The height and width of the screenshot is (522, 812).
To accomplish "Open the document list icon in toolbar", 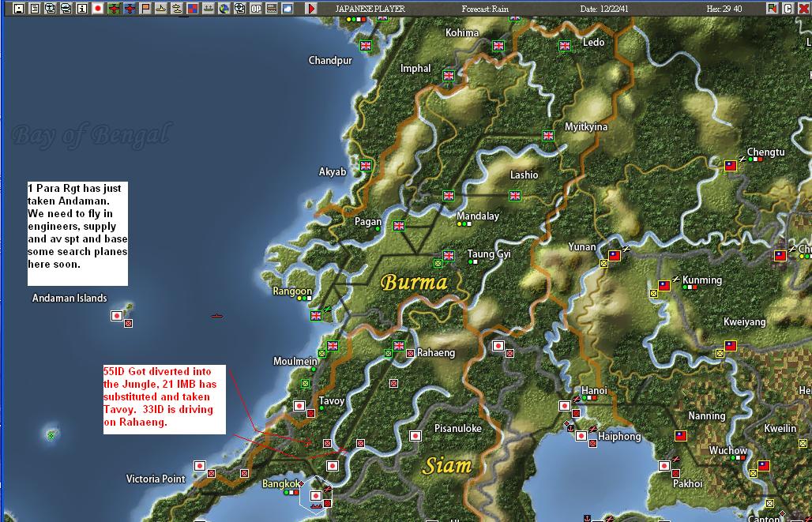I will click(35, 8).
